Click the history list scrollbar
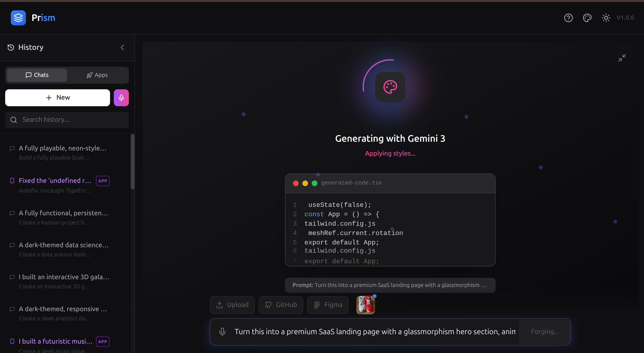This screenshot has width=644, height=353. (x=133, y=162)
